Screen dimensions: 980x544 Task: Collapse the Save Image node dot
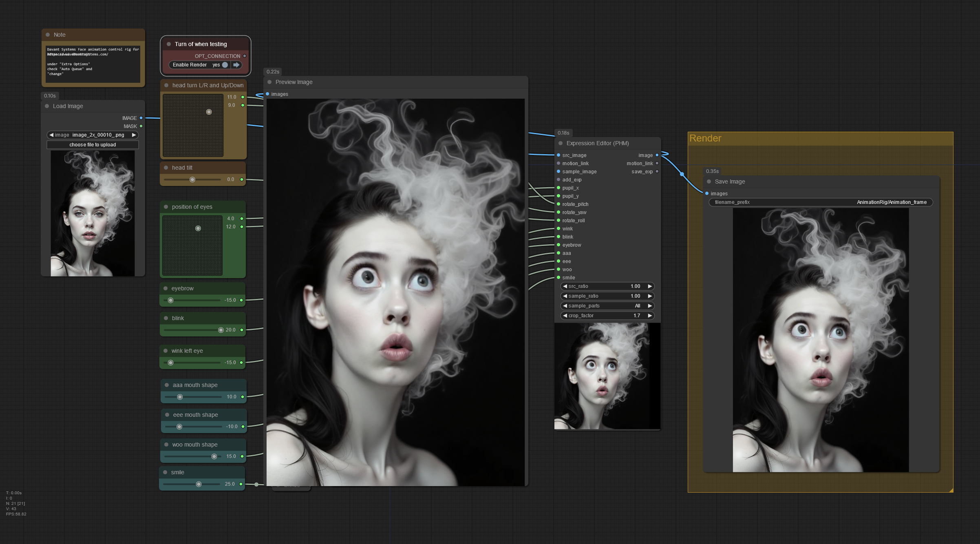click(709, 181)
